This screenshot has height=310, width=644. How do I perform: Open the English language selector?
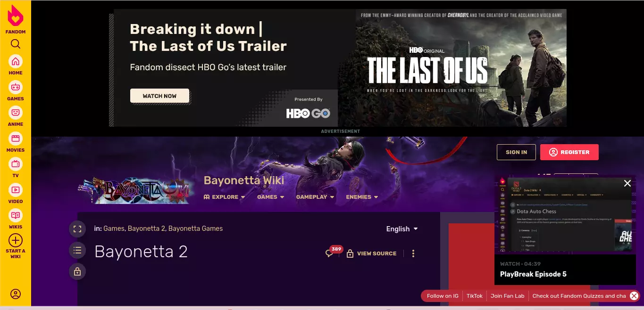(402, 228)
